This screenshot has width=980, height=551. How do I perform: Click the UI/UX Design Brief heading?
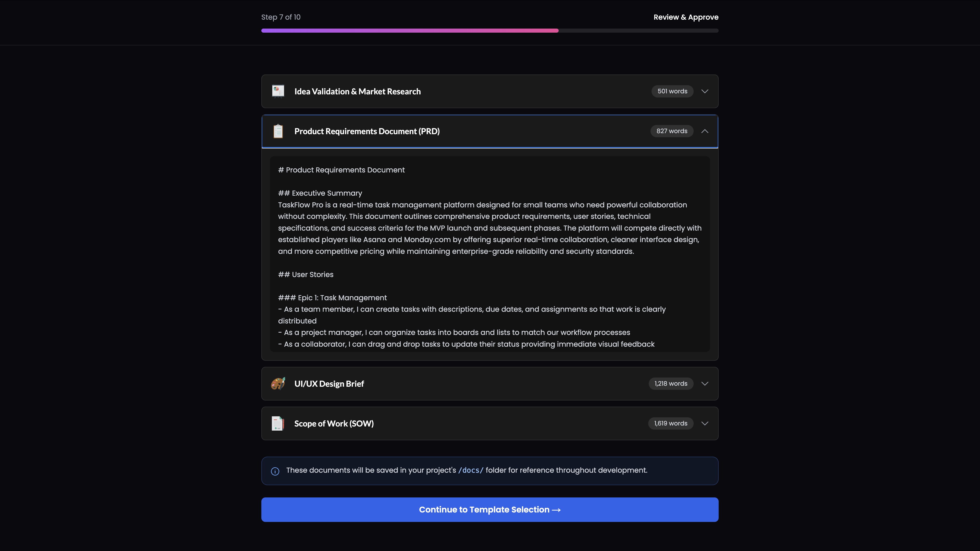click(x=329, y=384)
